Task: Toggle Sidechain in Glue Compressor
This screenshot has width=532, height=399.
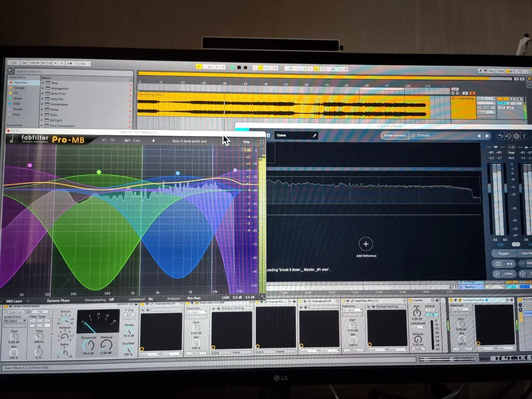Action: (x=16, y=312)
